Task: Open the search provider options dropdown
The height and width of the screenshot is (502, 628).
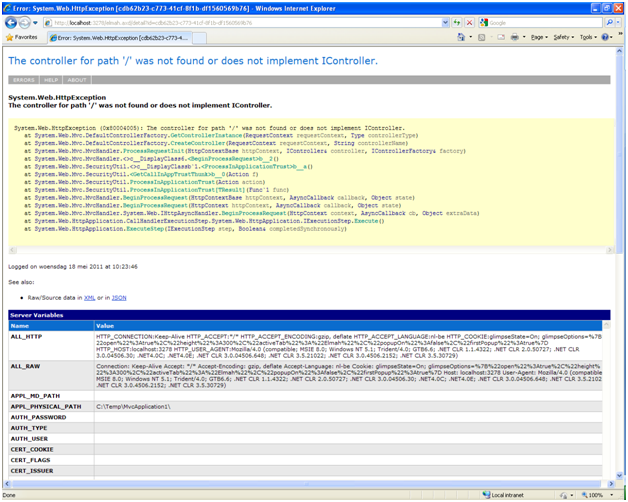Action: click(x=619, y=23)
